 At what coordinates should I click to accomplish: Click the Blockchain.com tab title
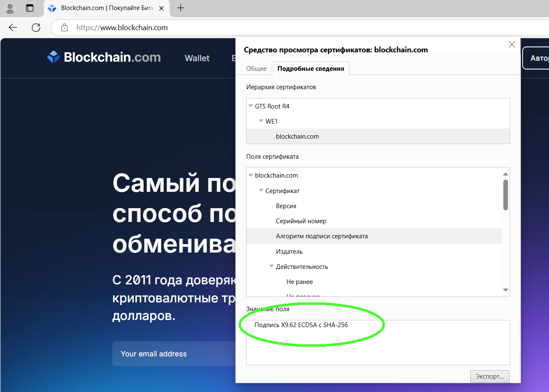point(107,8)
